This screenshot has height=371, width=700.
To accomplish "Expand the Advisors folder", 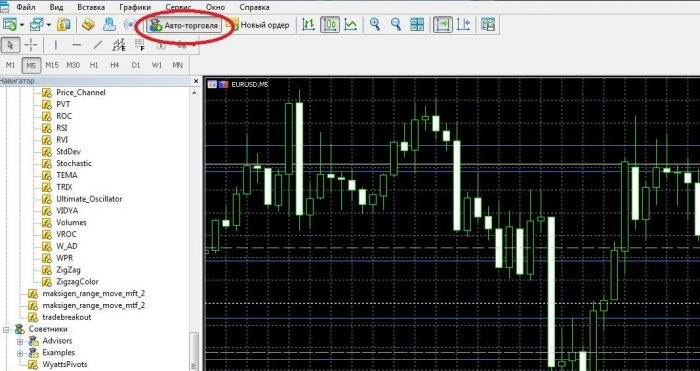I will [20, 342].
